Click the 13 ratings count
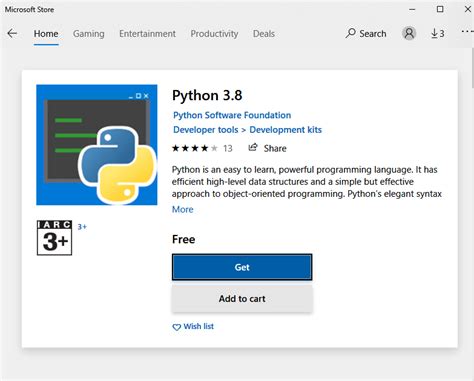The width and height of the screenshot is (474, 381). 228,148
